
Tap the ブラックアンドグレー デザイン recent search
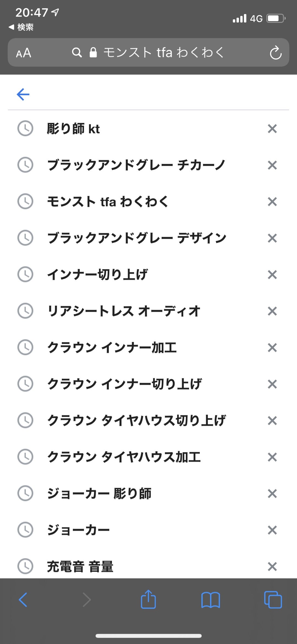pos(137,238)
